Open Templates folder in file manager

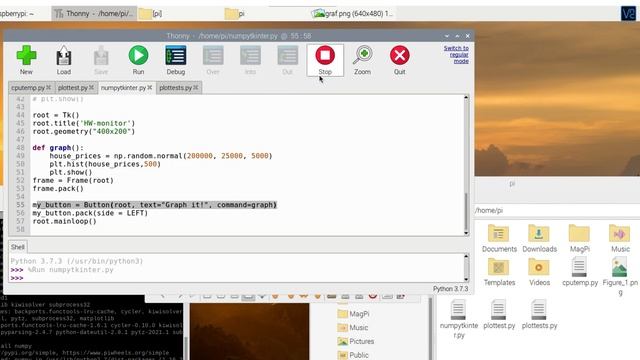(x=499, y=272)
